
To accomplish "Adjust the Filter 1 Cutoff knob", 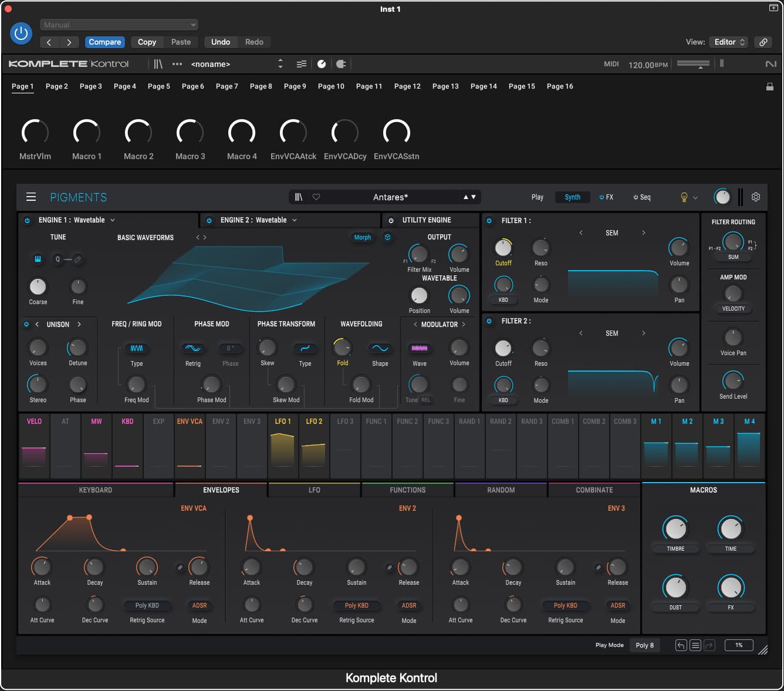I will [503, 247].
